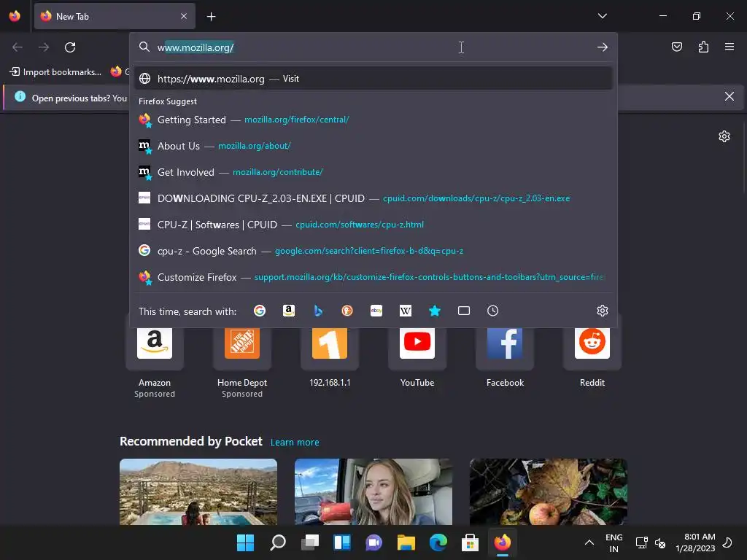Search history using the clock icon
747x560 pixels.
[x=493, y=311]
